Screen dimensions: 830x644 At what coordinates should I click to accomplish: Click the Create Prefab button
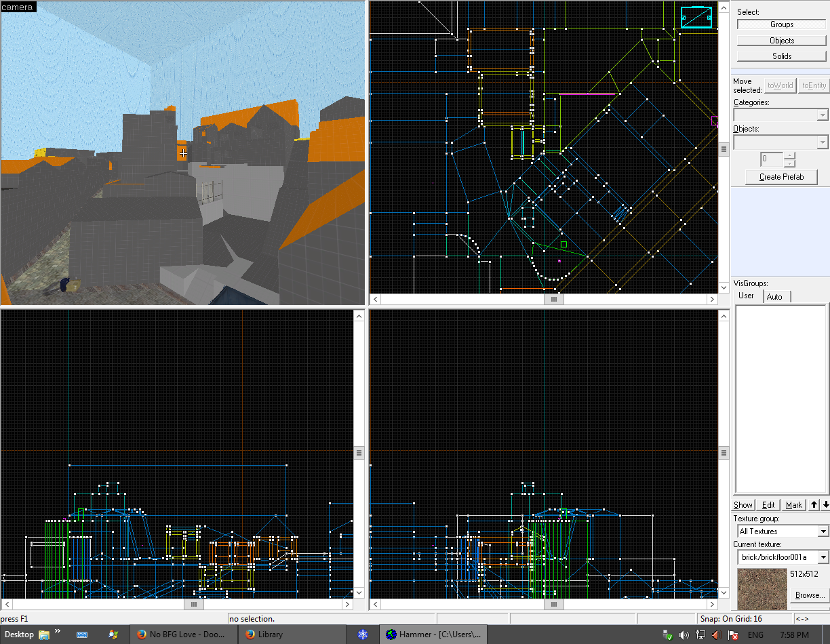(x=781, y=177)
